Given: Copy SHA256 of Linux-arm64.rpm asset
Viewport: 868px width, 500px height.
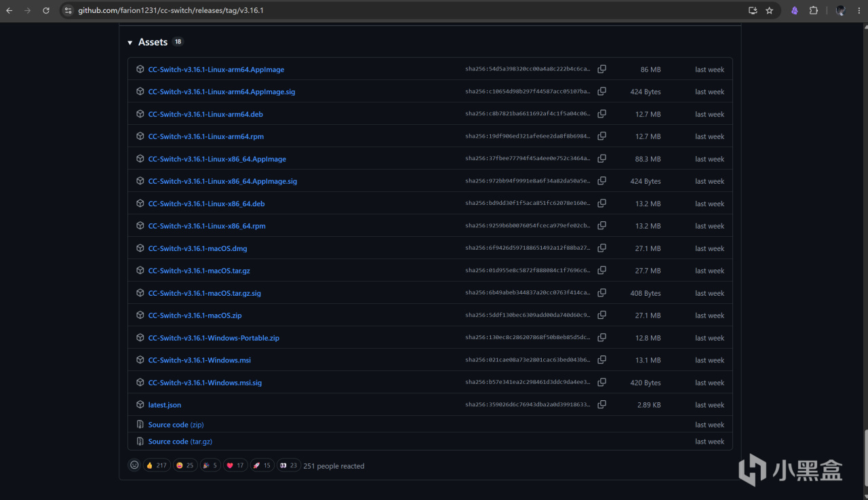Looking at the screenshot, I should tap(601, 136).
